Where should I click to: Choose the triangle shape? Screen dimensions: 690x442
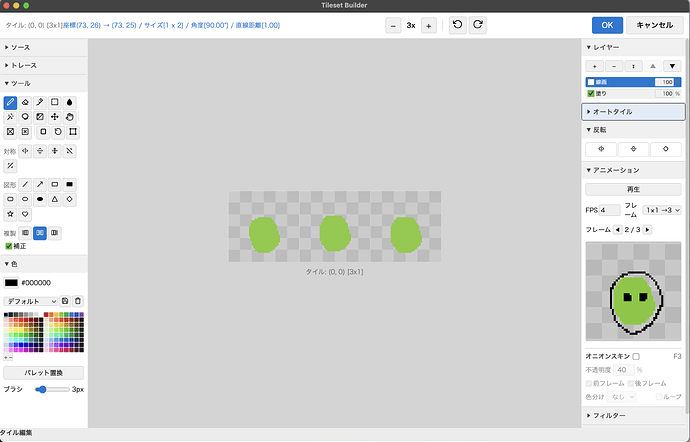(x=55, y=199)
